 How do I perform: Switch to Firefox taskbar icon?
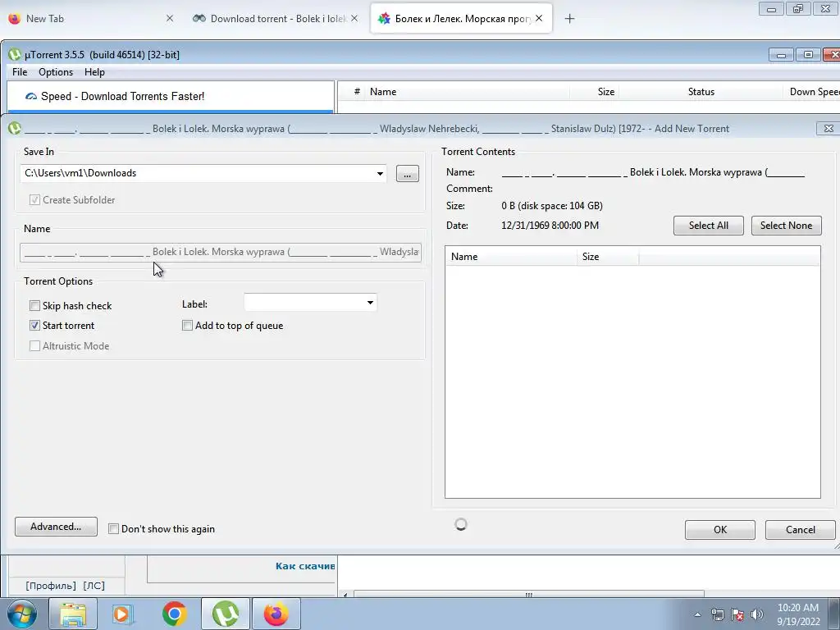276,614
